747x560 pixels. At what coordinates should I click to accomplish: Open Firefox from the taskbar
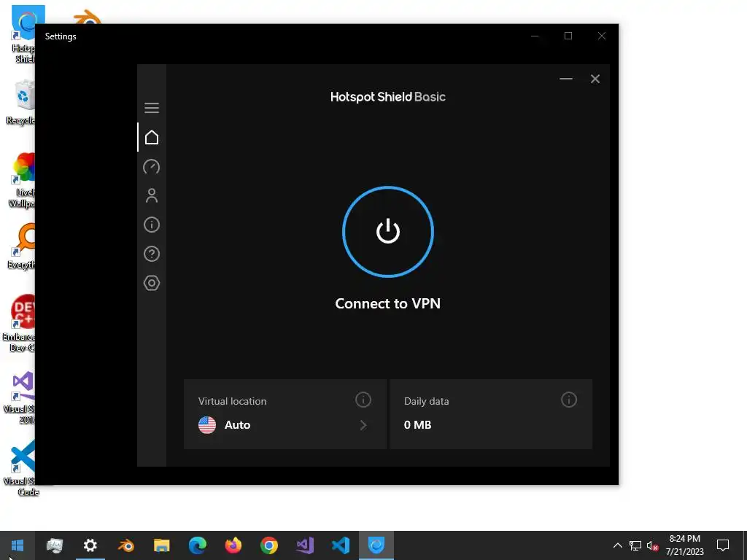tap(233, 545)
